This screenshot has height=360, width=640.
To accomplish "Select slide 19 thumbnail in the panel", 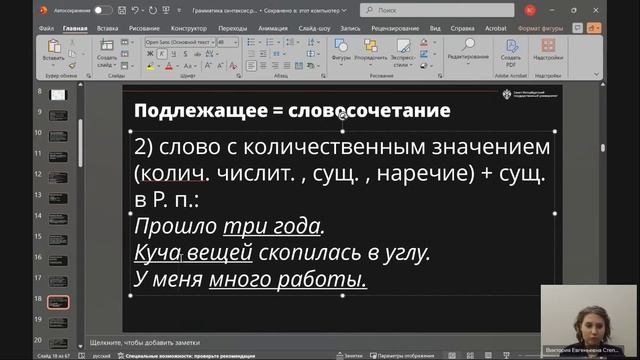I will tap(58, 323).
